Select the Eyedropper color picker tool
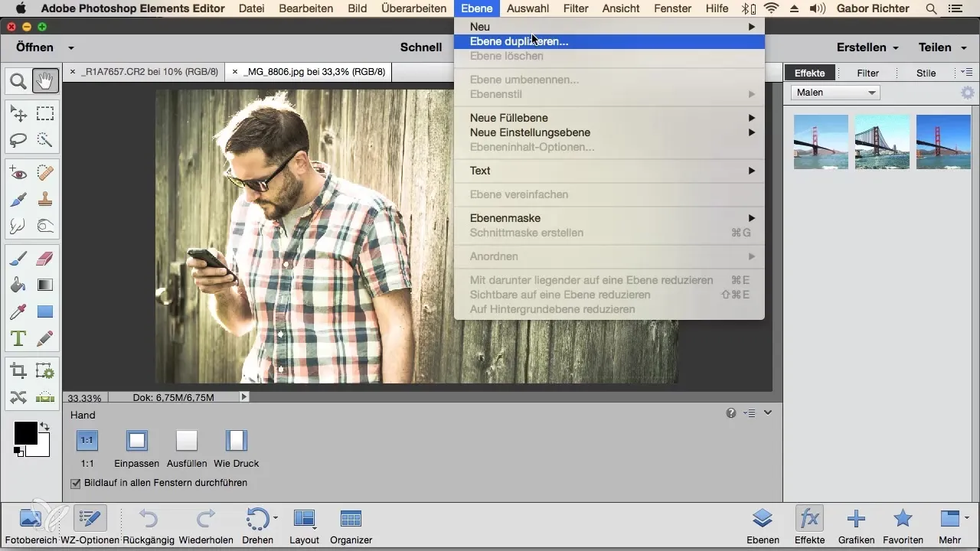Screen dimensions: 980x551 pos(18,311)
